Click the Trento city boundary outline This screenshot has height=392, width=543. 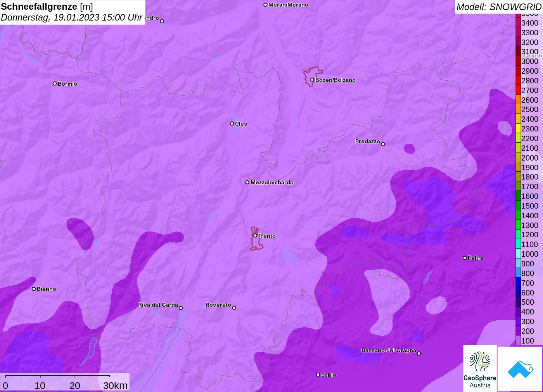point(256,239)
